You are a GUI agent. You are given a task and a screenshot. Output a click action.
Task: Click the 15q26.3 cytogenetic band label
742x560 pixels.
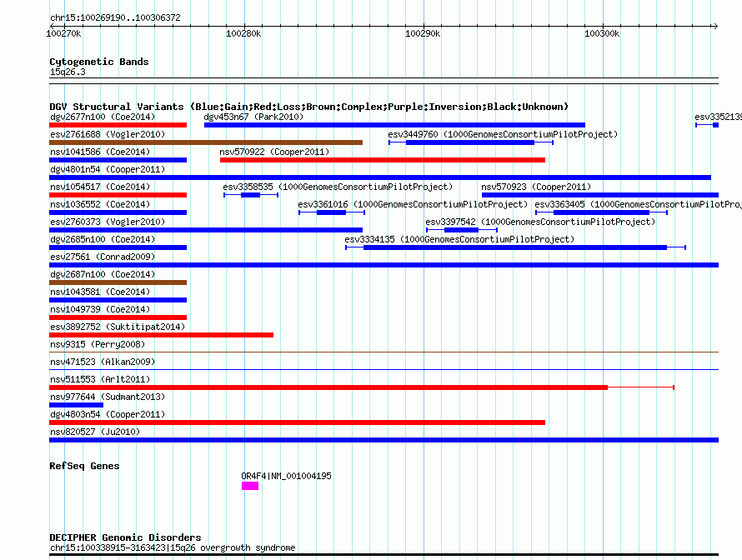68,72
